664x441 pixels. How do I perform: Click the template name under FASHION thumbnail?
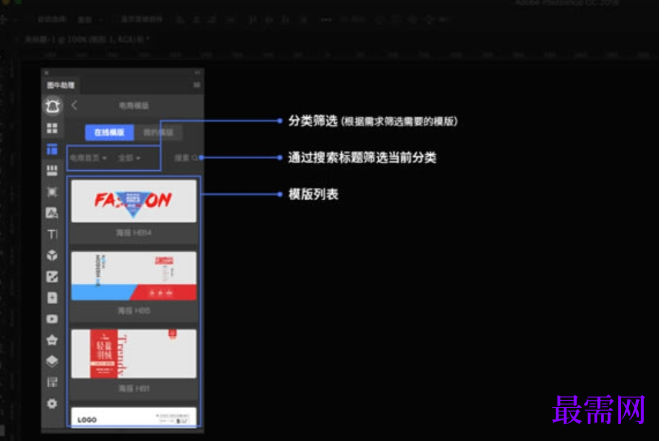(x=134, y=233)
